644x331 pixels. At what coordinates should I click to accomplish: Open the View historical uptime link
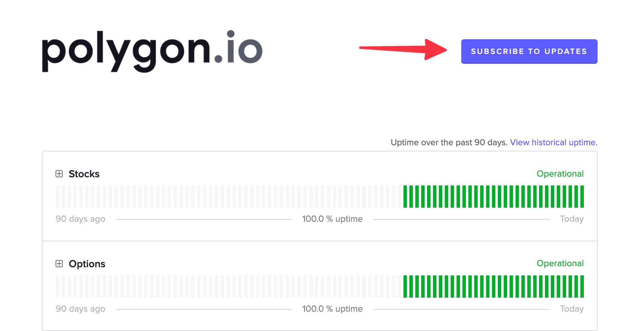(553, 142)
